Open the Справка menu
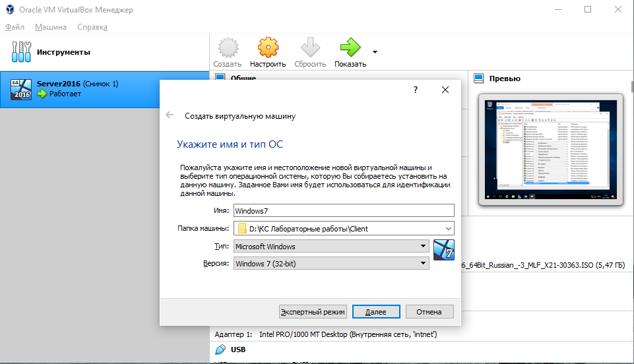The image size is (634, 364). point(92,27)
